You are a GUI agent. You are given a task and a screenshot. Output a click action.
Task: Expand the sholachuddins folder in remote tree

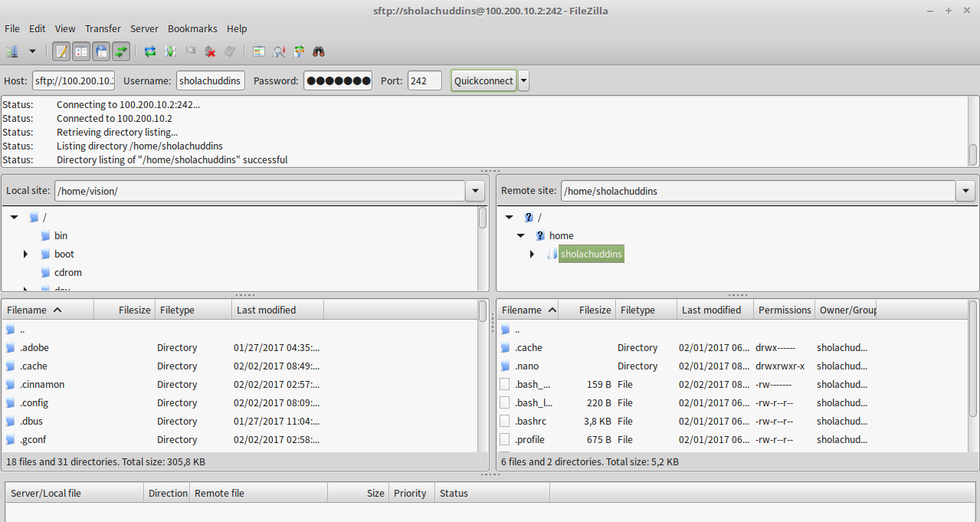[x=533, y=254]
